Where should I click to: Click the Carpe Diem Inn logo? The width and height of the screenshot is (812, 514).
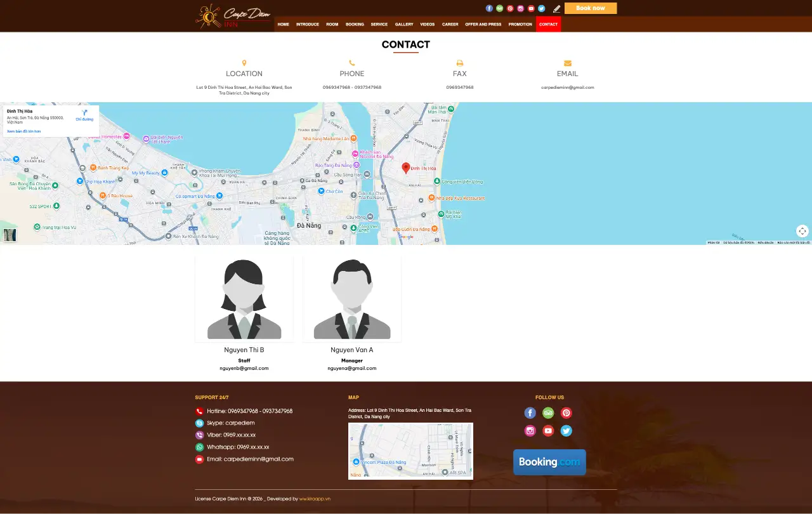coord(233,16)
